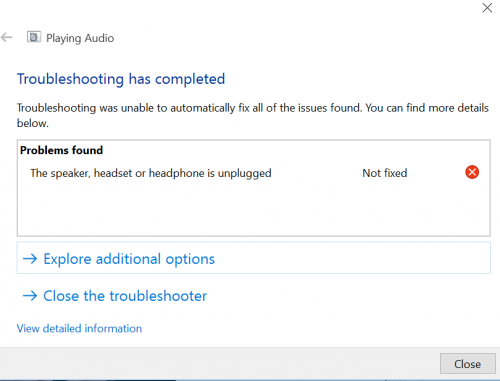Click the Troubleshooting has completed heading
The image size is (500, 381).
[121, 79]
